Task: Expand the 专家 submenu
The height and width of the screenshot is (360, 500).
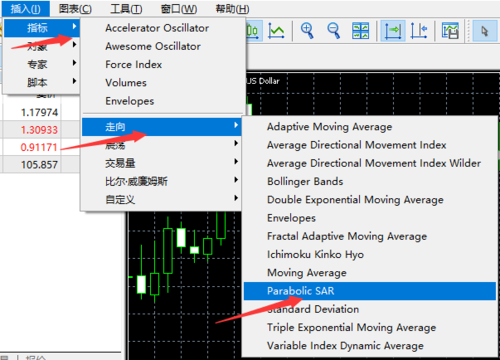Action: coord(42,64)
